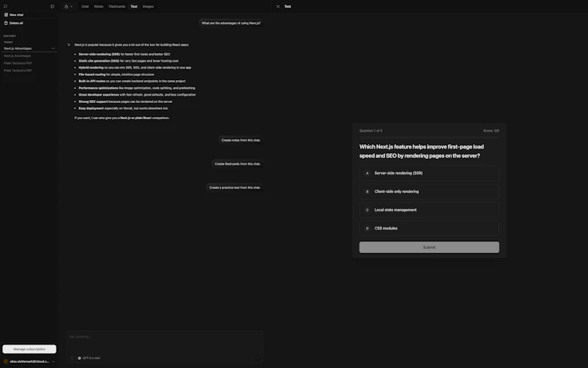Click the 'Score: 0/0' indicator
The width and height of the screenshot is (588, 368).
pyautogui.click(x=491, y=131)
